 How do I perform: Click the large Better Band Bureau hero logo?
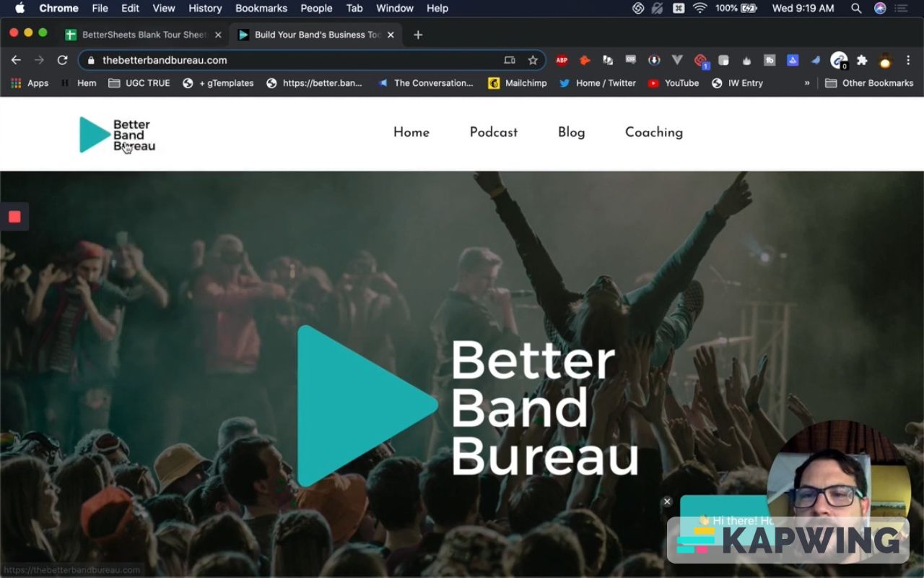click(x=468, y=406)
